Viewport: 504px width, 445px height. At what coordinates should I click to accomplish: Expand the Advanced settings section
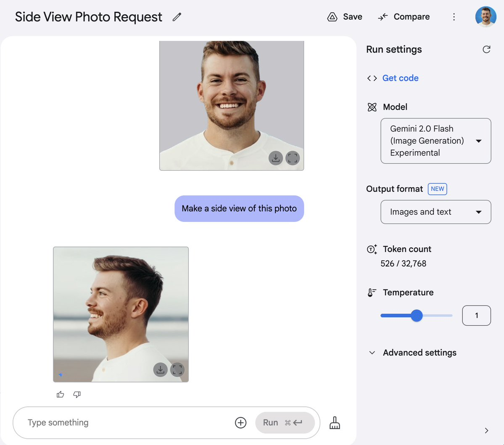[x=412, y=353]
